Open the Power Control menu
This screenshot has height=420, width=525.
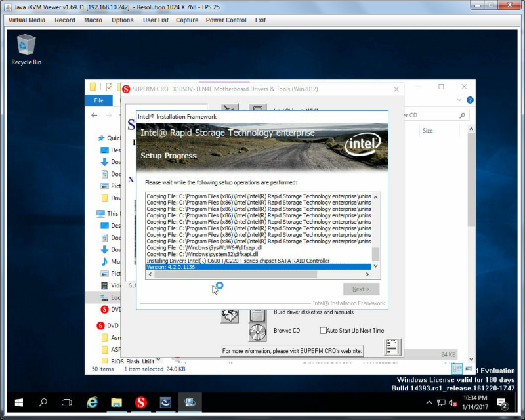click(226, 20)
